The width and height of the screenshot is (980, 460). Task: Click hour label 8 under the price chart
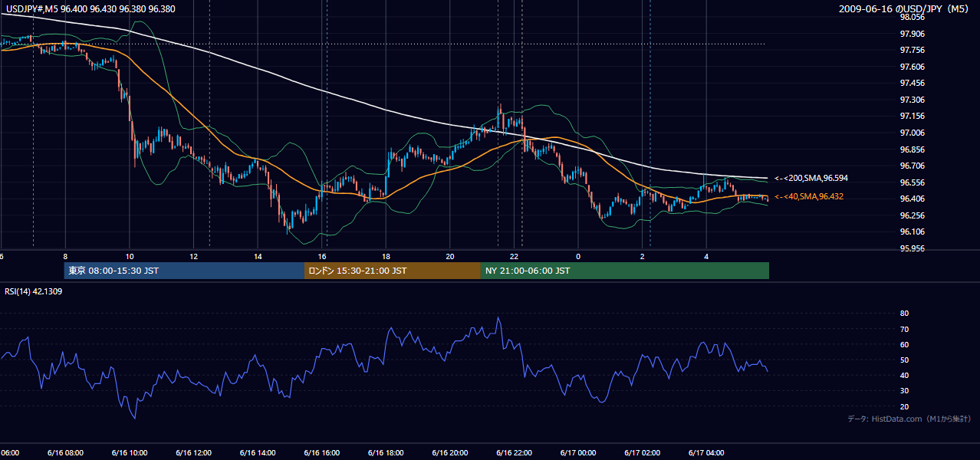tap(66, 256)
